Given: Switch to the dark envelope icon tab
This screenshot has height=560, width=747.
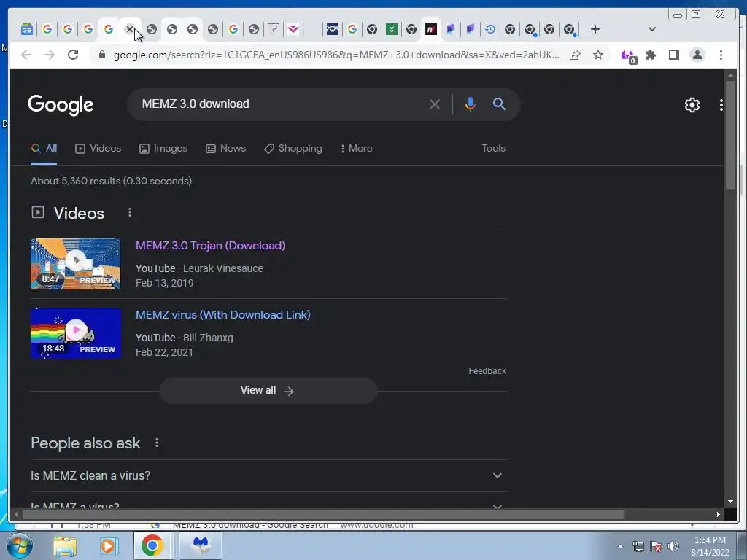Looking at the screenshot, I should click(333, 29).
